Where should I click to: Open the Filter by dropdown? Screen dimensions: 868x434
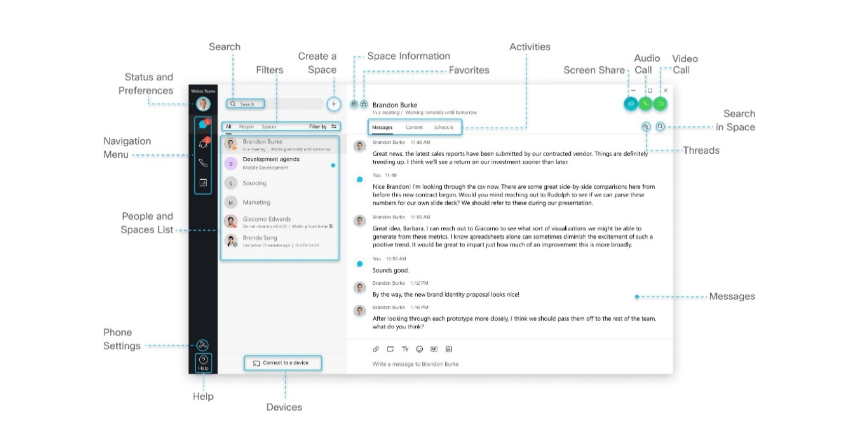(x=323, y=127)
